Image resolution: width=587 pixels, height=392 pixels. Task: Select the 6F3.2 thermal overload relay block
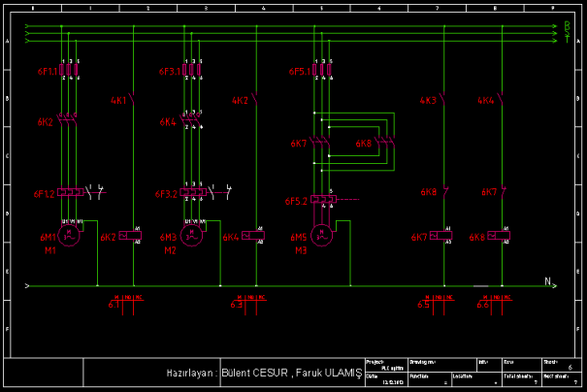point(193,192)
